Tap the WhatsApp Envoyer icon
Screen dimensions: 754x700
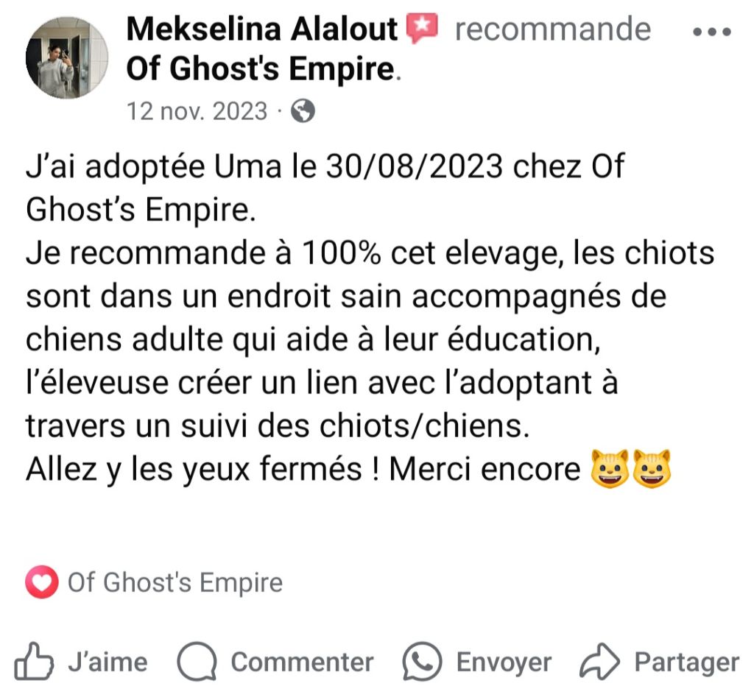[422, 662]
